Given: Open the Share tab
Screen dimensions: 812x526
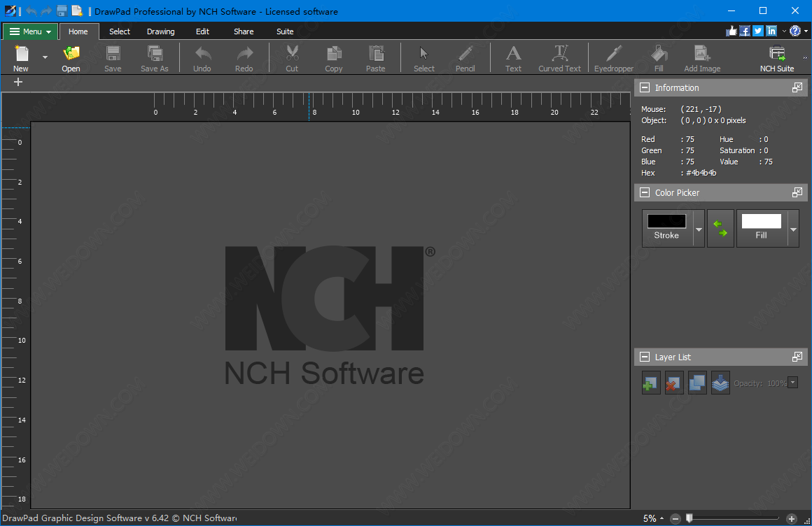Looking at the screenshot, I should [x=244, y=31].
